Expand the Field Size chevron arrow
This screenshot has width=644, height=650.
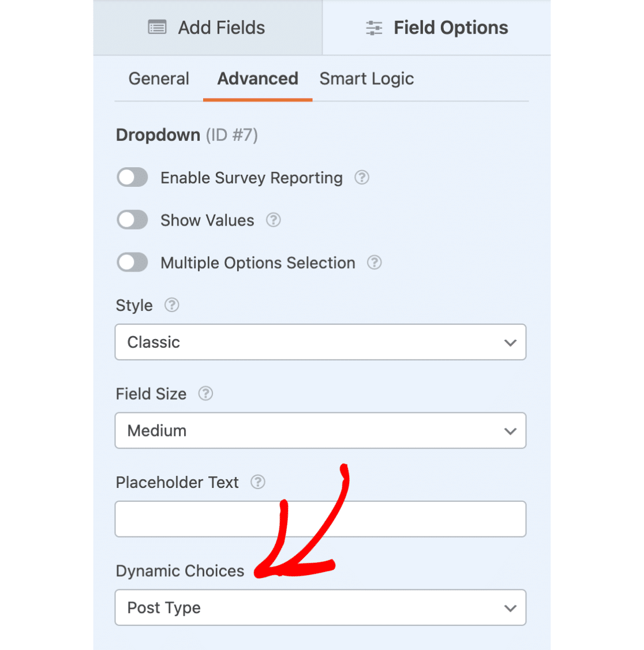pyautogui.click(x=510, y=430)
